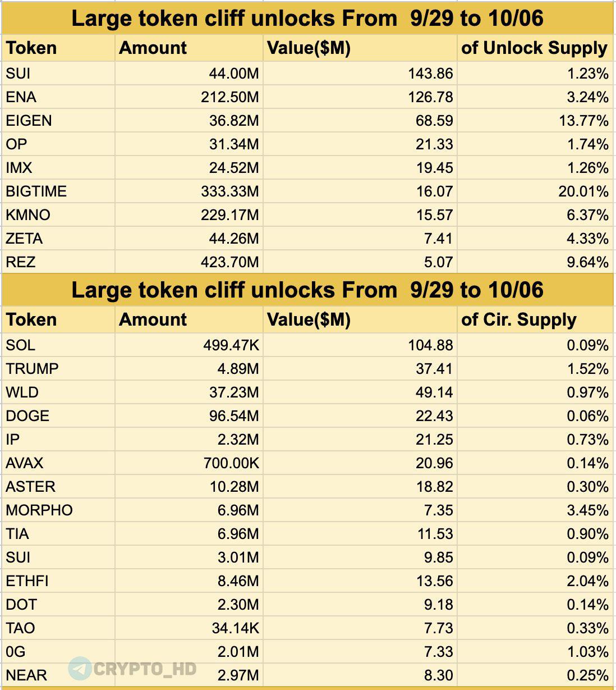
Task: Click the EIGEN token cell
Action: [29, 121]
